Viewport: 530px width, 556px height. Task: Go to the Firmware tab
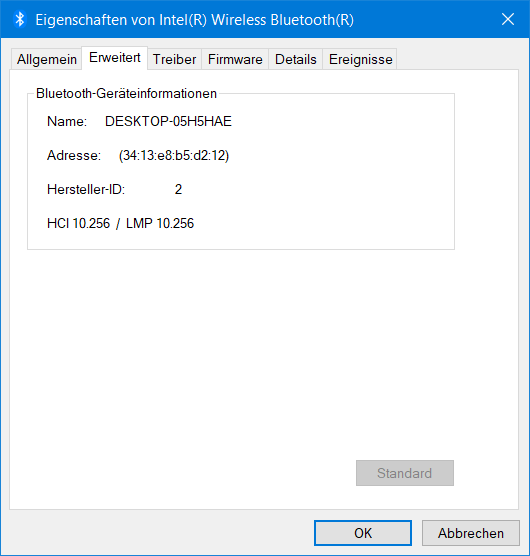click(x=235, y=59)
